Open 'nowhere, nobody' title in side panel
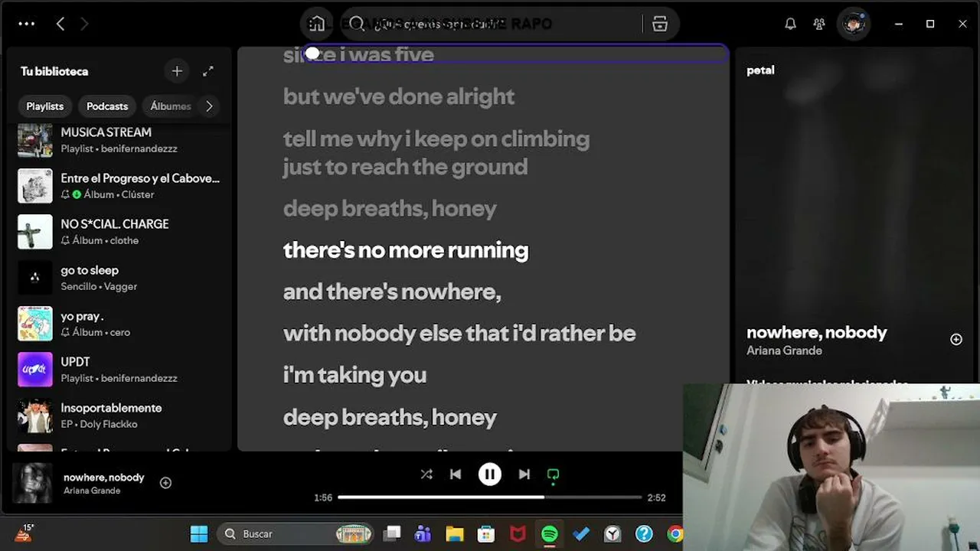This screenshot has width=980, height=551. click(816, 332)
